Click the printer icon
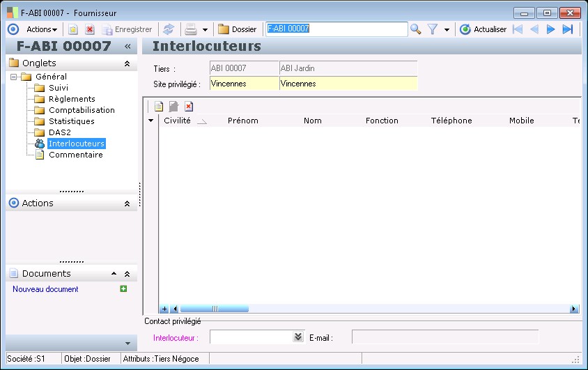The height and width of the screenshot is (370, 588). pos(191,29)
